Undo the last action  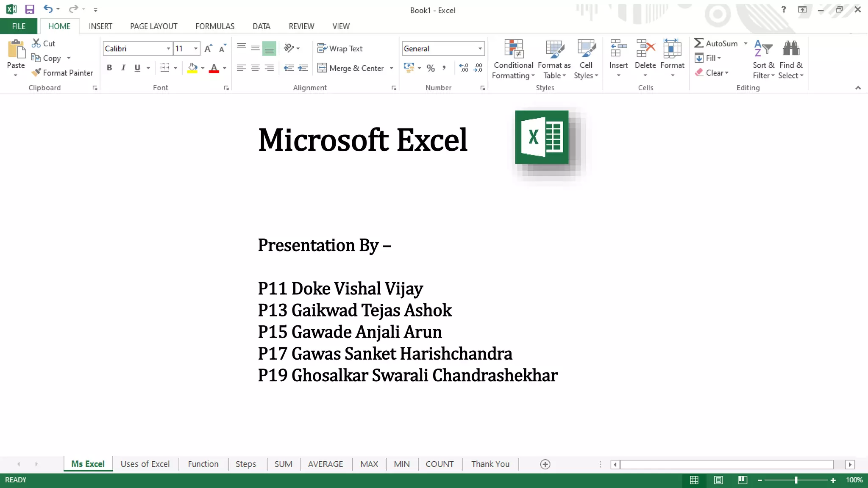pyautogui.click(x=48, y=9)
